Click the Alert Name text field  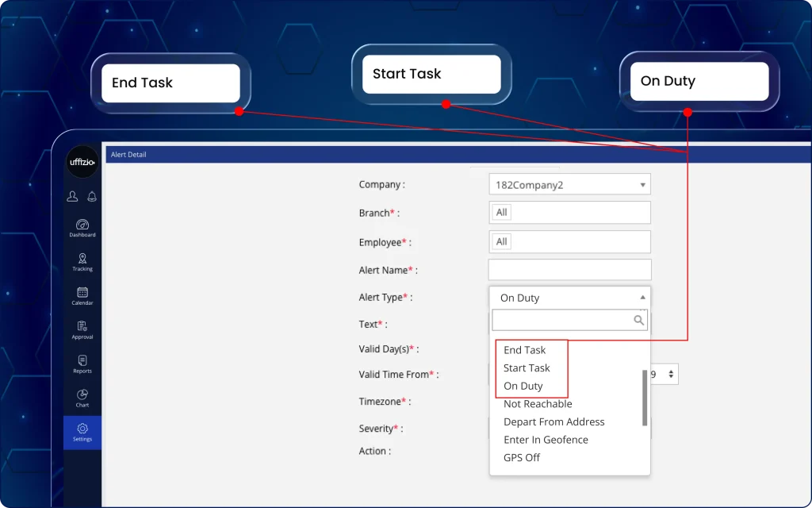pos(569,270)
